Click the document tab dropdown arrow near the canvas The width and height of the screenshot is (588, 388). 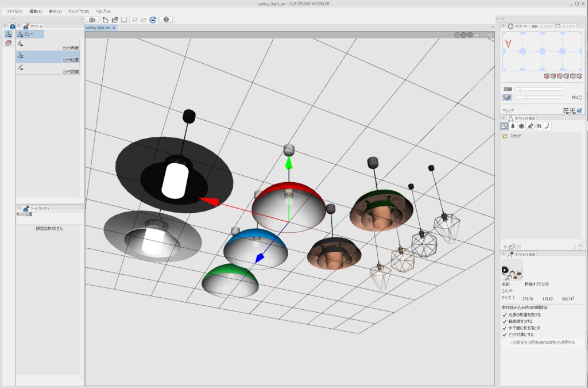click(x=492, y=26)
